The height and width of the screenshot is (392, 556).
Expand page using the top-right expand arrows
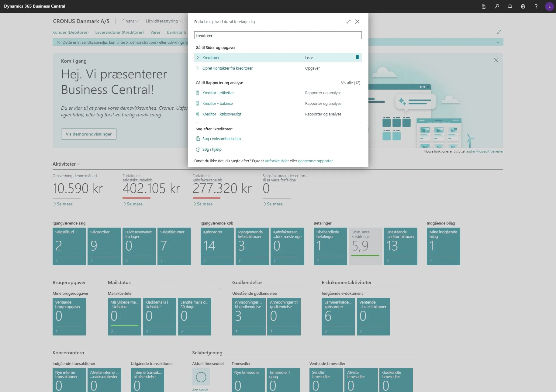click(x=499, y=32)
